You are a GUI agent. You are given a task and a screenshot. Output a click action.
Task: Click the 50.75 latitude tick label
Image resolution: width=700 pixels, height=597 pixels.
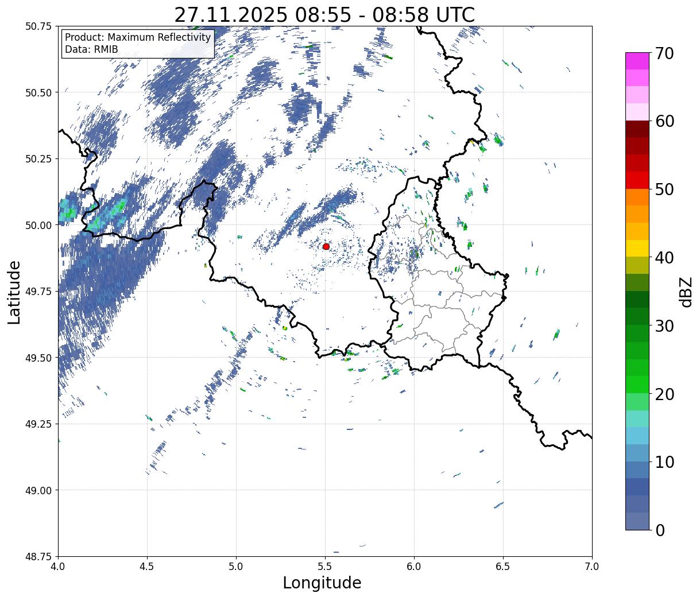point(39,26)
